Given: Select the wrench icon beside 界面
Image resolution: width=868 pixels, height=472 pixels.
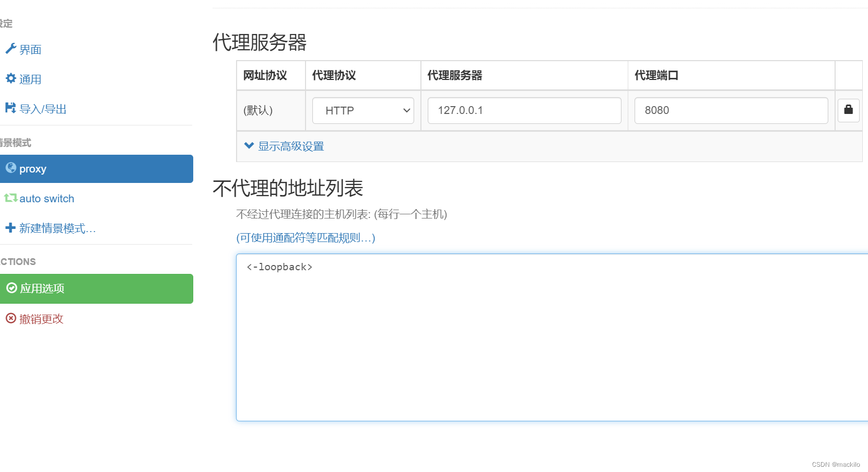Looking at the screenshot, I should [10, 48].
